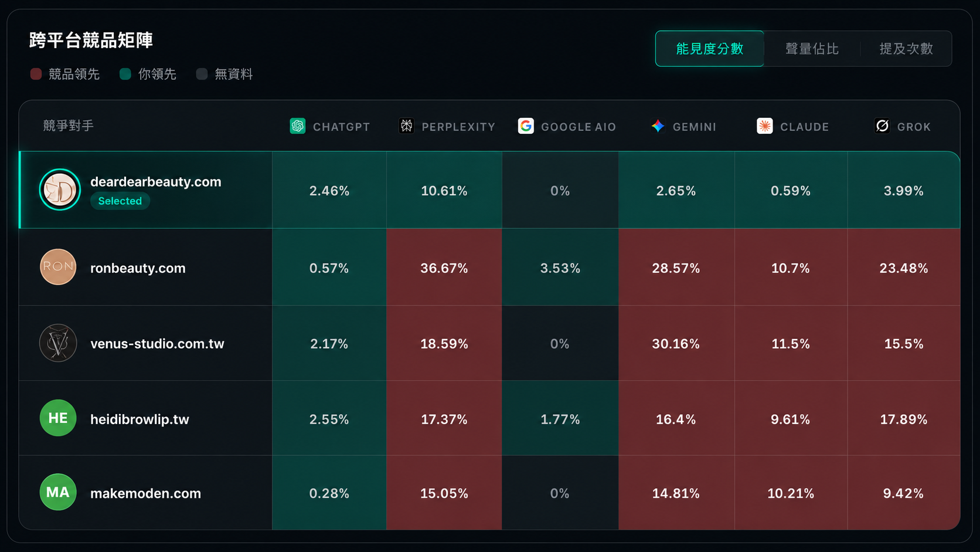Click the 15.5% Grok cell

904,343
